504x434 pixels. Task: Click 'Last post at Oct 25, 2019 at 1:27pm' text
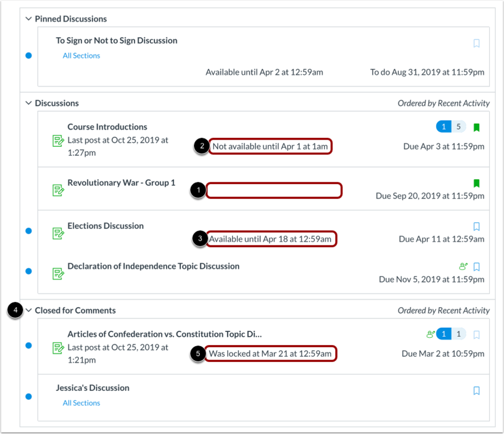click(118, 146)
